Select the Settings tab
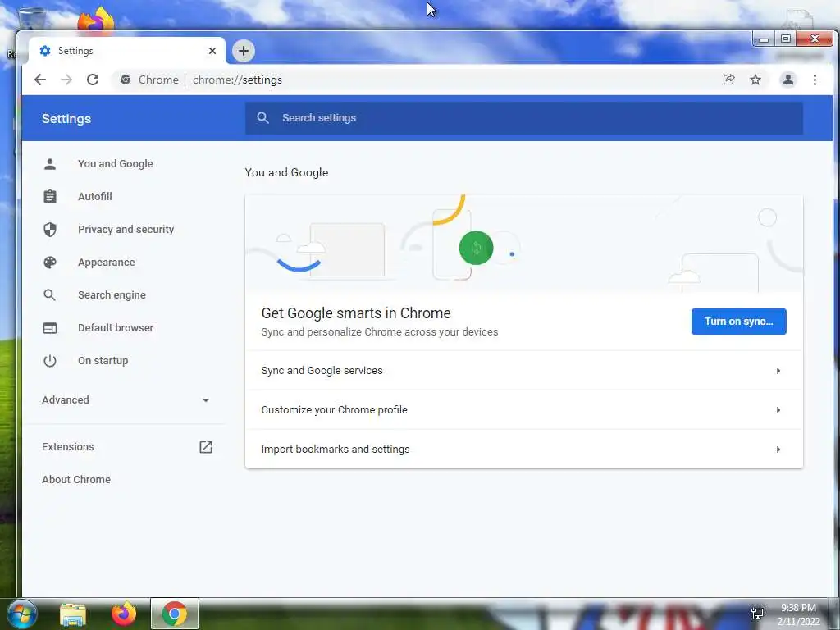Screen dimensions: 840x630 click(127, 51)
